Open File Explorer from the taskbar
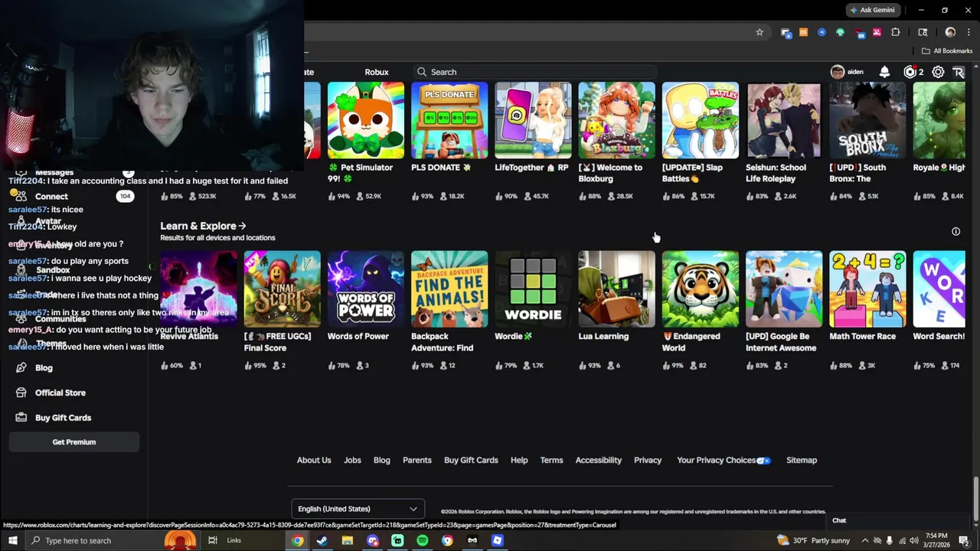 348,540
